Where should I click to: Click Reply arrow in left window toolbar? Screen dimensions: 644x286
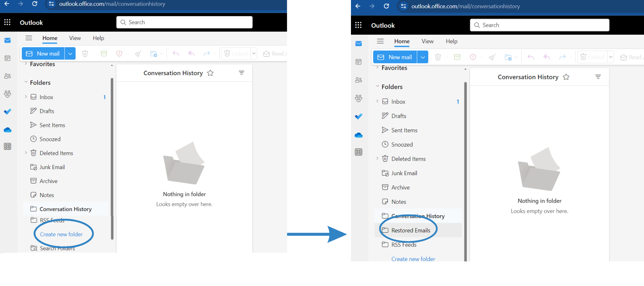(176, 54)
